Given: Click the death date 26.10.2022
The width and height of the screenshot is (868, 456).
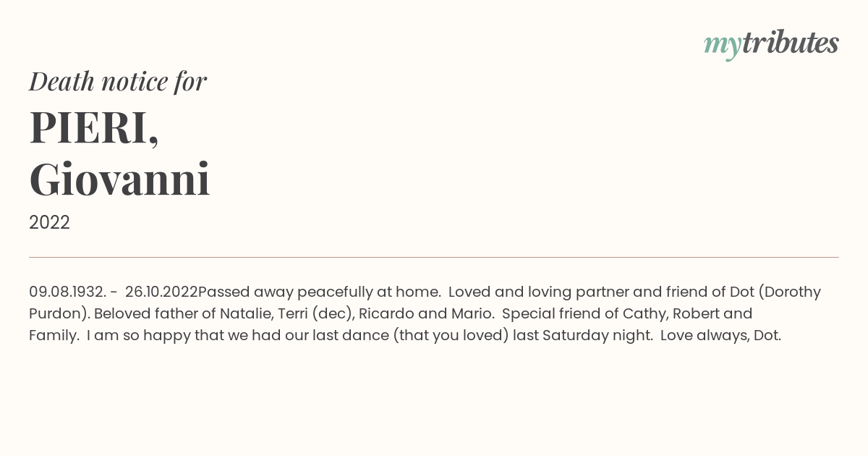Looking at the screenshot, I should 161,292.
